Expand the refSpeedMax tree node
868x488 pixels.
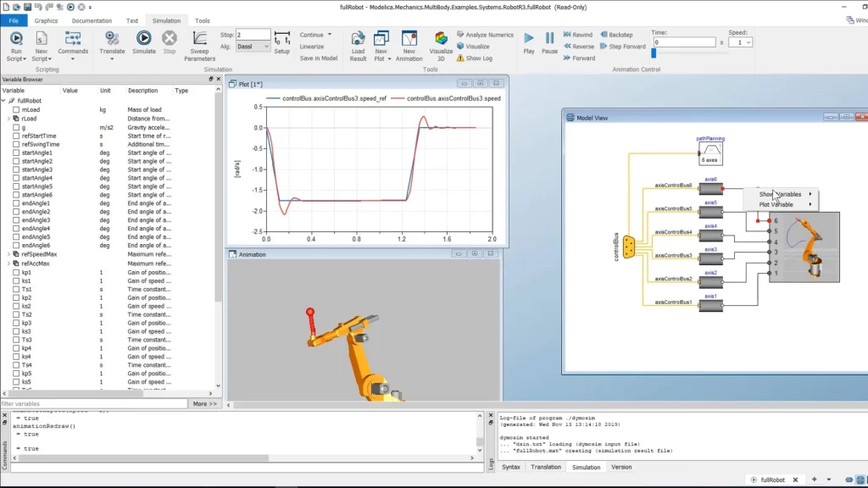(x=8, y=254)
